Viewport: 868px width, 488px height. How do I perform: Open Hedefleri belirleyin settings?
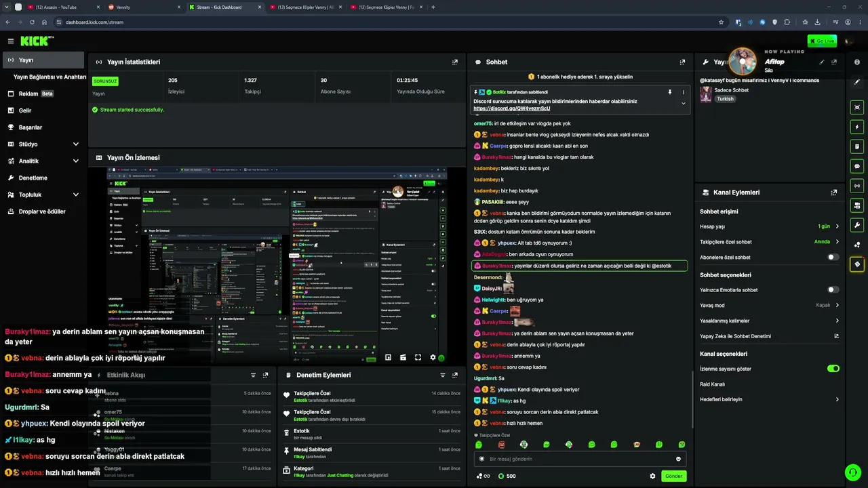point(770,400)
